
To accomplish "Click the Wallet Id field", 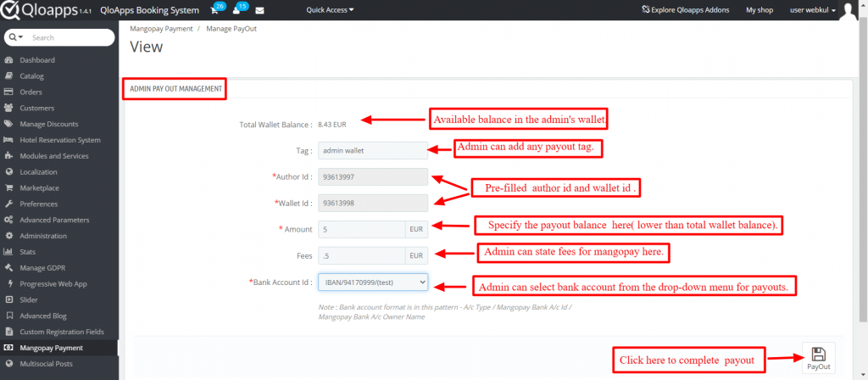I will click(373, 204).
